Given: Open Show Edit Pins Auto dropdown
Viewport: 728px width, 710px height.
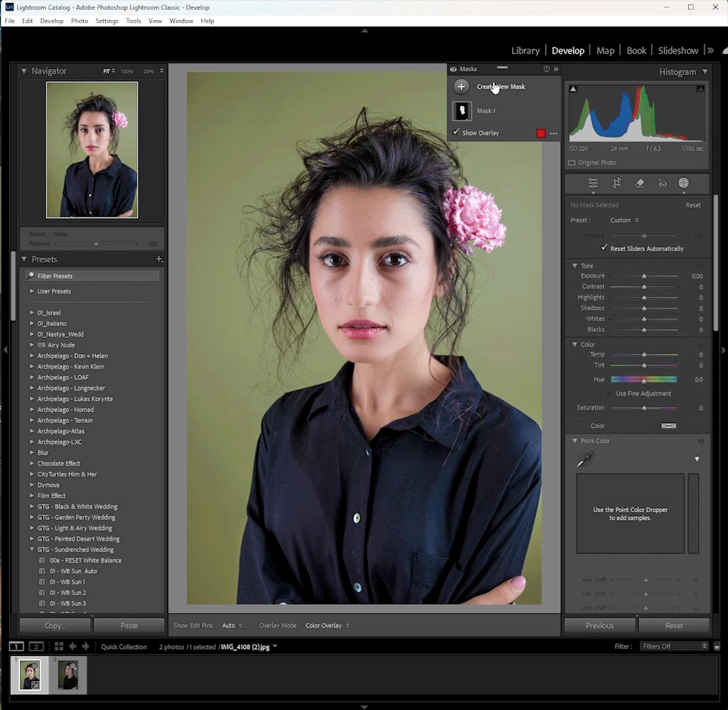Looking at the screenshot, I should pos(232,626).
